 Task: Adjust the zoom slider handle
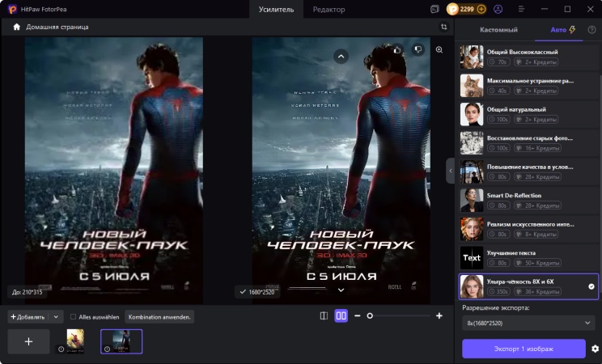[x=370, y=315]
